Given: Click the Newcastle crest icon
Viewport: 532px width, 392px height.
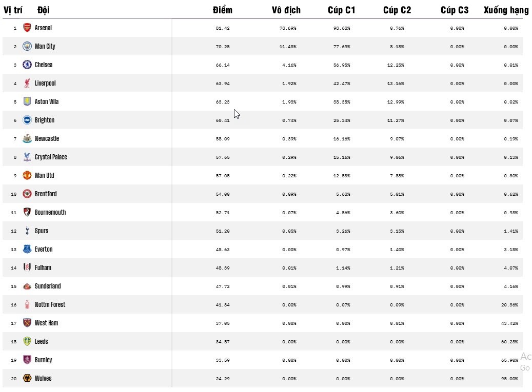Looking at the screenshot, I should [x=27, y=139].
